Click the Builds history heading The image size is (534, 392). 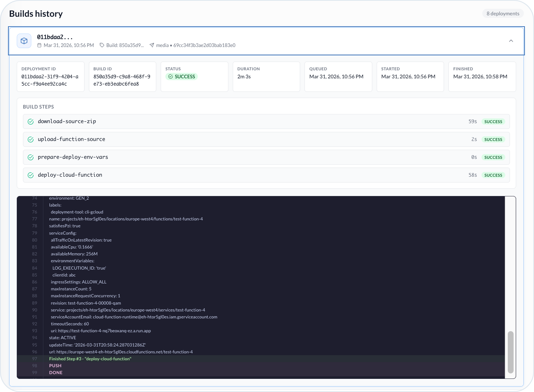(x=36, y=14)
